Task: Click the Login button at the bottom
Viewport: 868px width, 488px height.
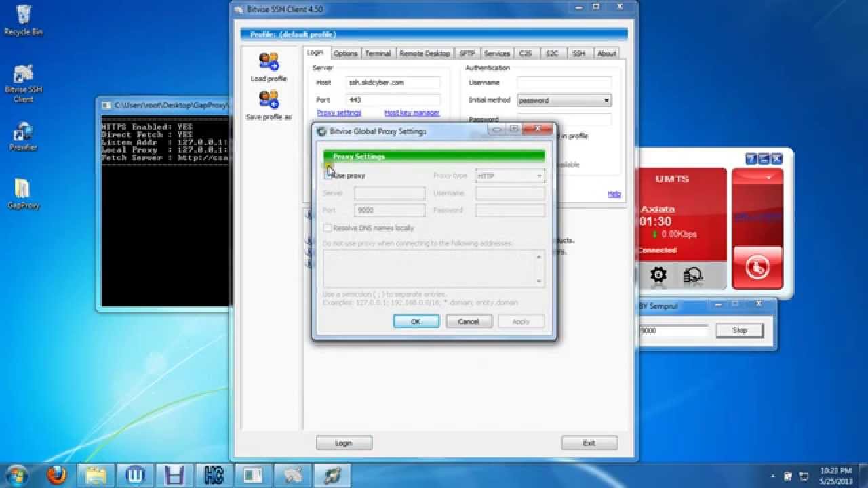Action: click(344, 443)
